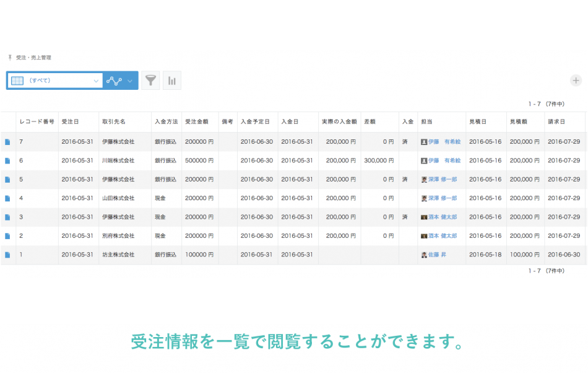Open 伊藤 有希絵 link in record 7

(444, 142)
